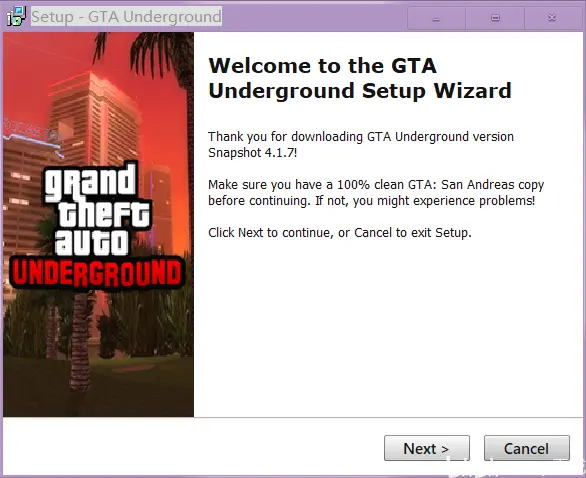Click the 'Thank you for downloading' line

pos(361,137)
